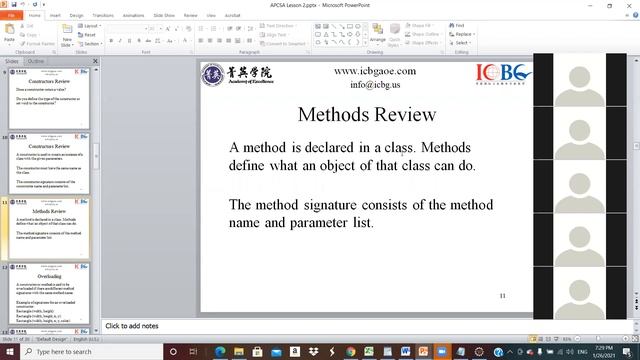This screenshot has width=640, height=360.
Task: Click the numbered list icon
Action: 213,29
